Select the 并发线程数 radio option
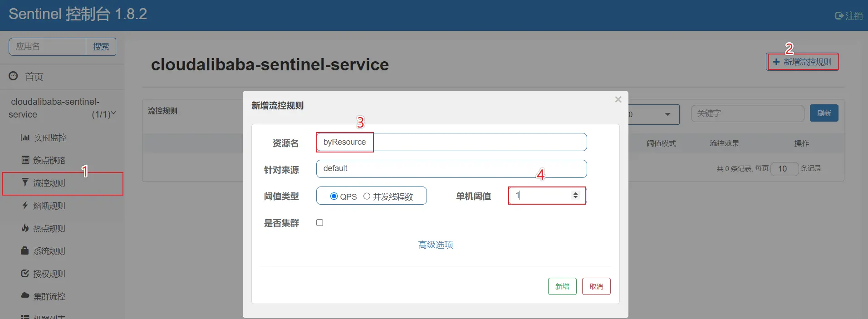 [367, 196]
